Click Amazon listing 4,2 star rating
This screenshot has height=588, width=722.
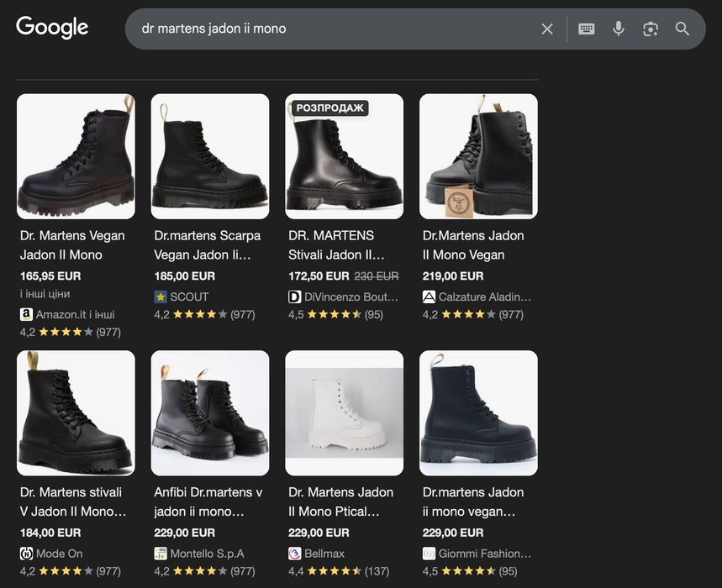click(71, 332)
